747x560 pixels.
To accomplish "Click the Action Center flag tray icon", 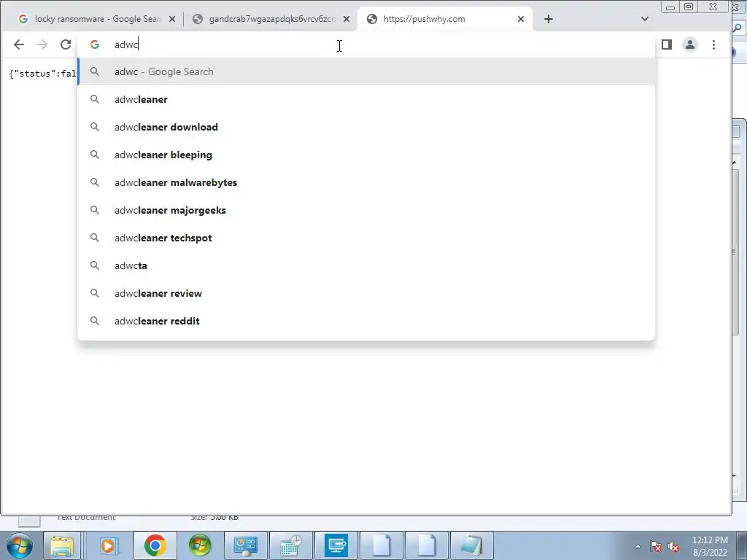I will 656,546.
